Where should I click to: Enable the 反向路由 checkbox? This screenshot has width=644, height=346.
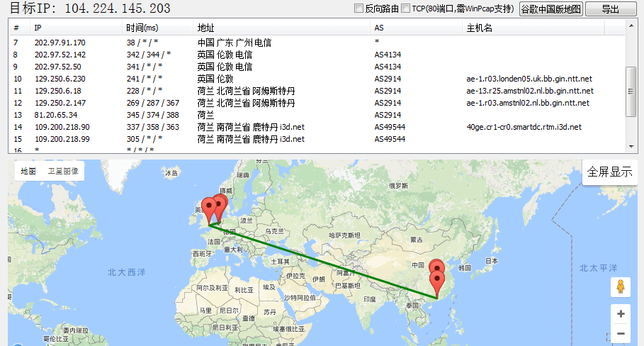click(x=358, y=9)
